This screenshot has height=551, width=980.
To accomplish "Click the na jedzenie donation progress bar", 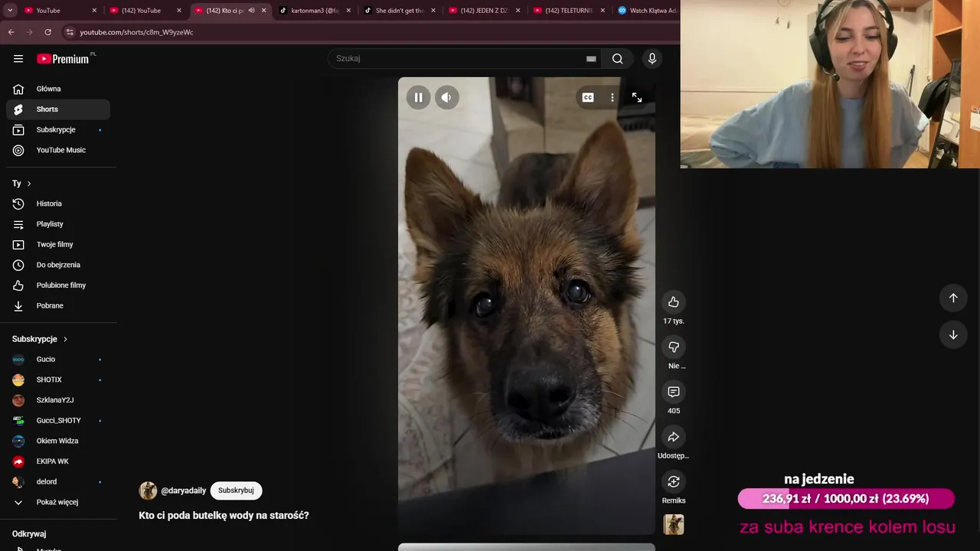I will point(846,499).
